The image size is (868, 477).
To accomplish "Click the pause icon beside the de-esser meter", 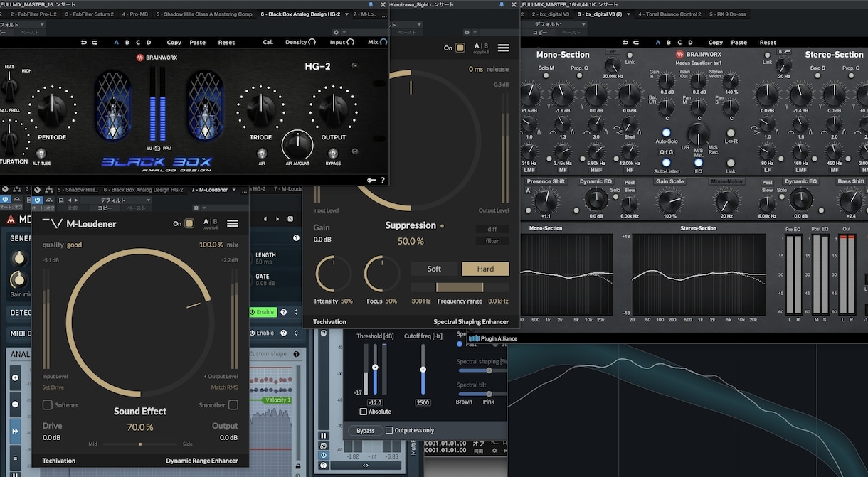I will pyautogui.click(x=324, y=436).
